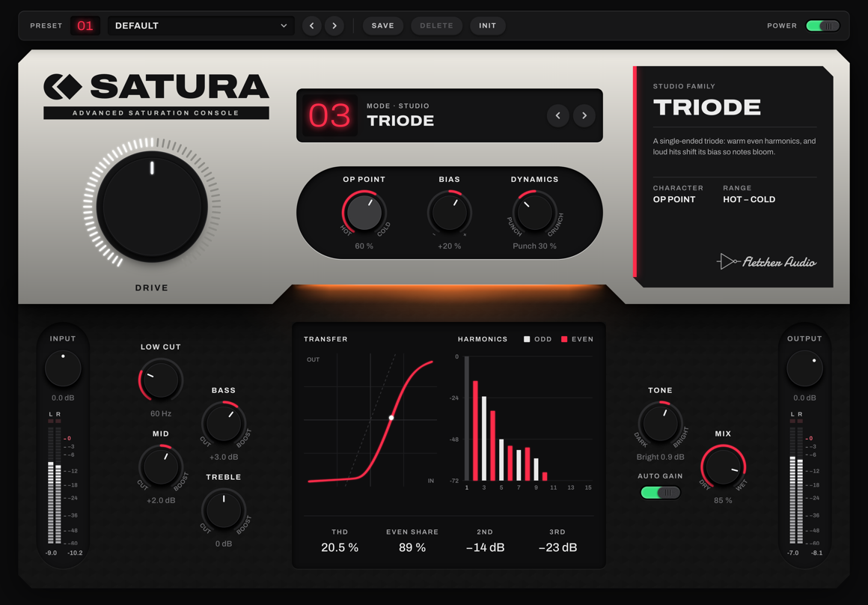Click the Input gain knob

pyautogui.click(x=63, y=368)
